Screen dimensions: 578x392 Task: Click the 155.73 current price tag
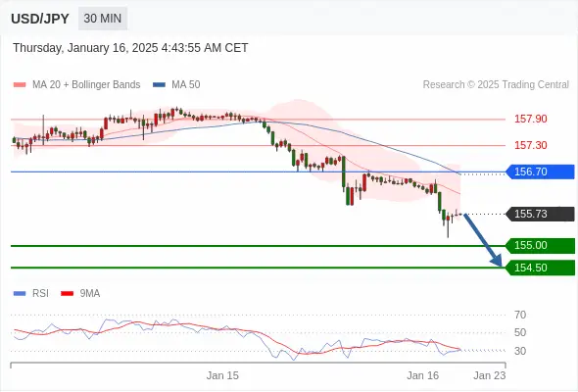541,214
